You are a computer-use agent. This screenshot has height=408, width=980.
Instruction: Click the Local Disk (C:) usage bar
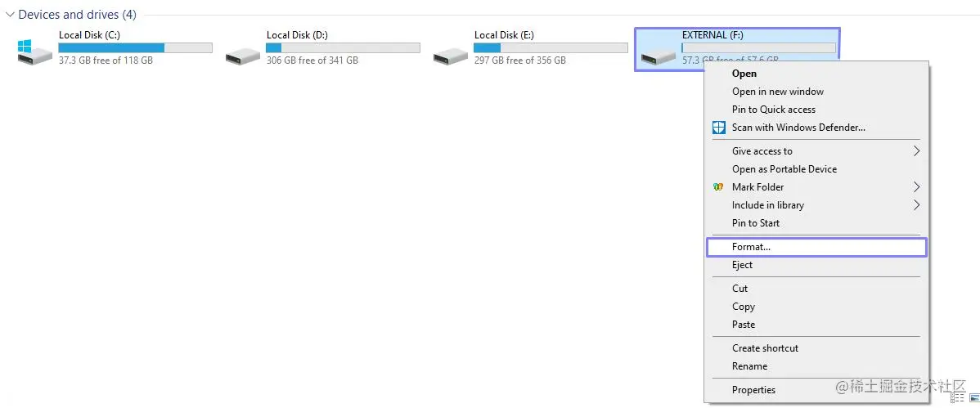(x=136, y=47)
